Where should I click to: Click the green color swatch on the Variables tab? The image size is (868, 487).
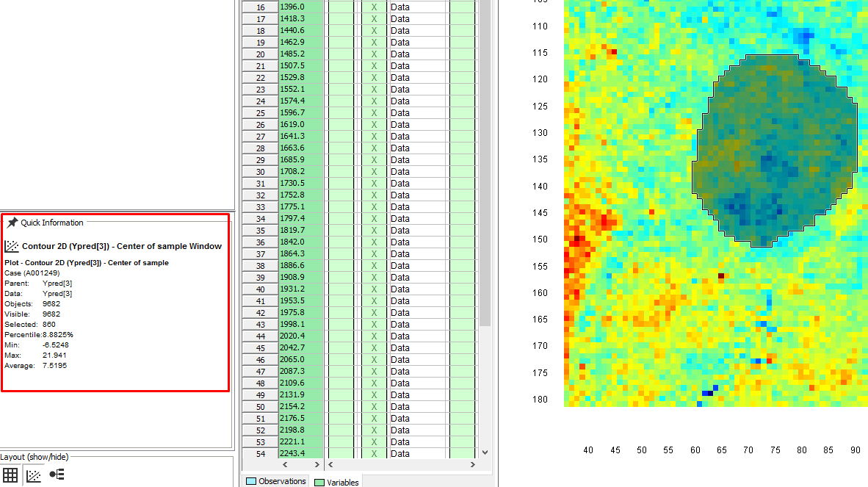pos(319,483)
